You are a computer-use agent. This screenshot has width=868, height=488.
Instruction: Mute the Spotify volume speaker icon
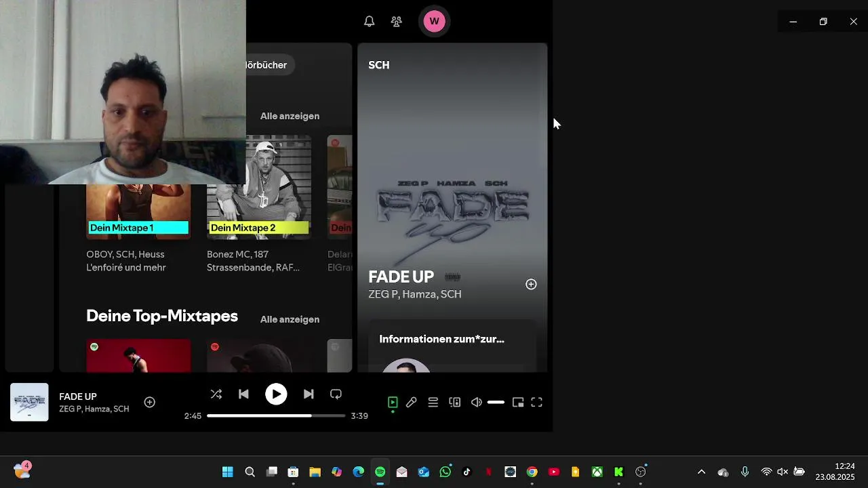click(477, 403)
